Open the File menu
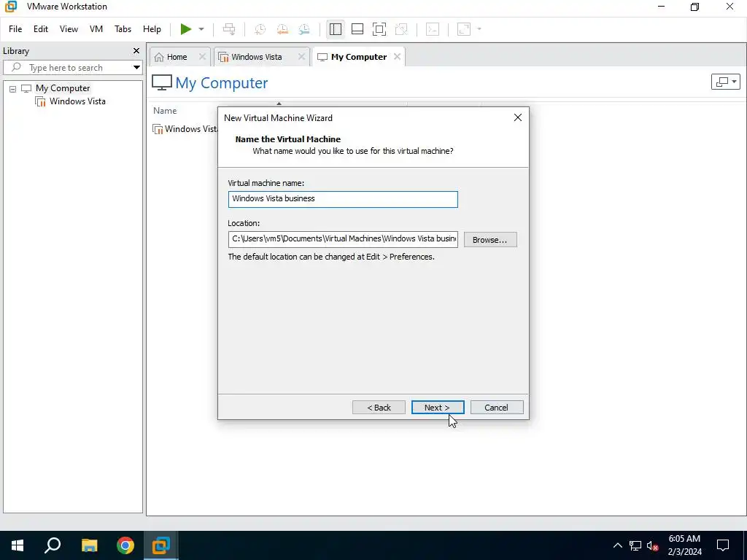Image resolution: width=747 pixels, height=560 pixels. [x=15, y=29]
